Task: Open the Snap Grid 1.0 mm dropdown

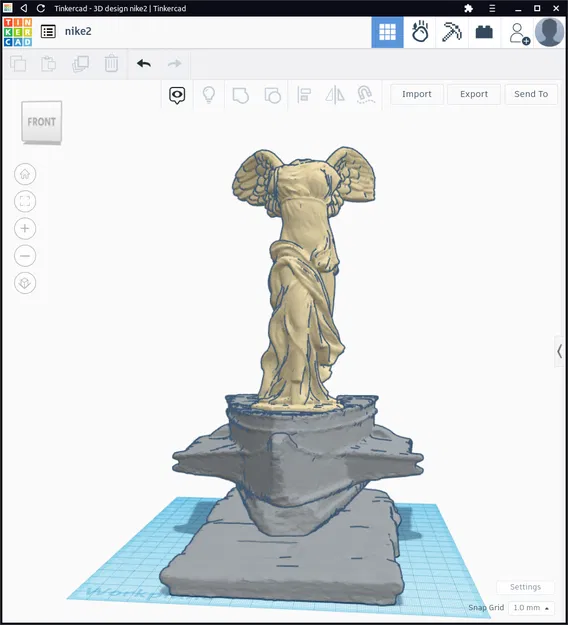Action: (x=531, y=607)
